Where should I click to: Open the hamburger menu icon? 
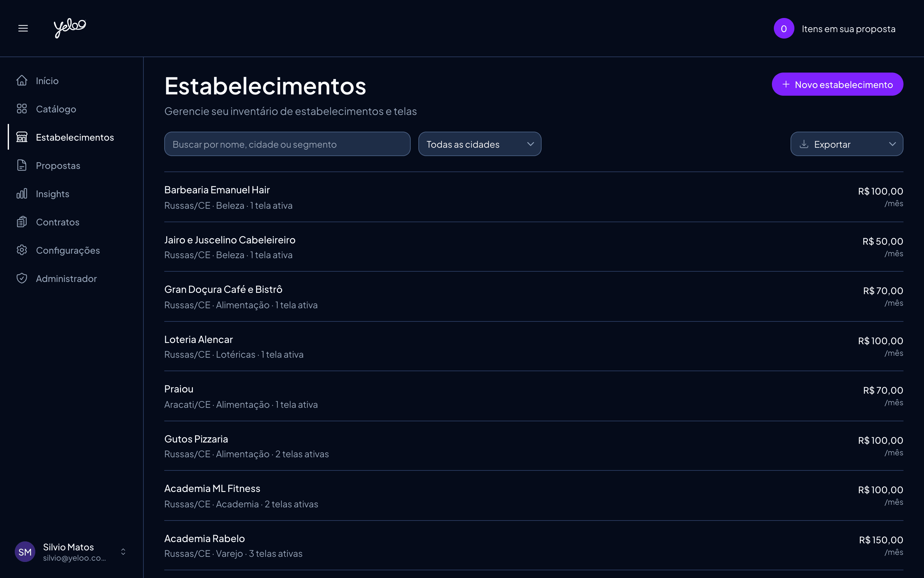coord(23,28)
